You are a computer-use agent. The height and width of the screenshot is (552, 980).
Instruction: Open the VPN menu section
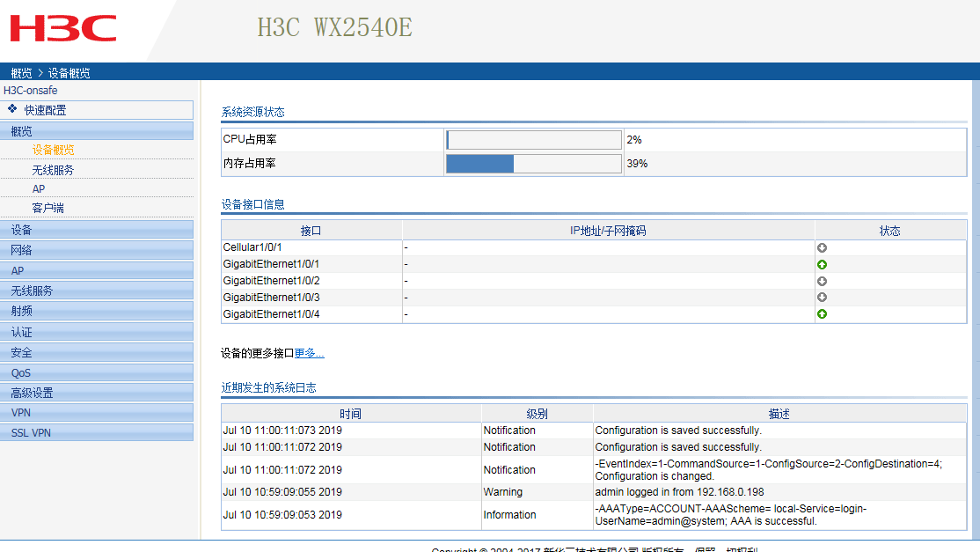pos(97,413)
